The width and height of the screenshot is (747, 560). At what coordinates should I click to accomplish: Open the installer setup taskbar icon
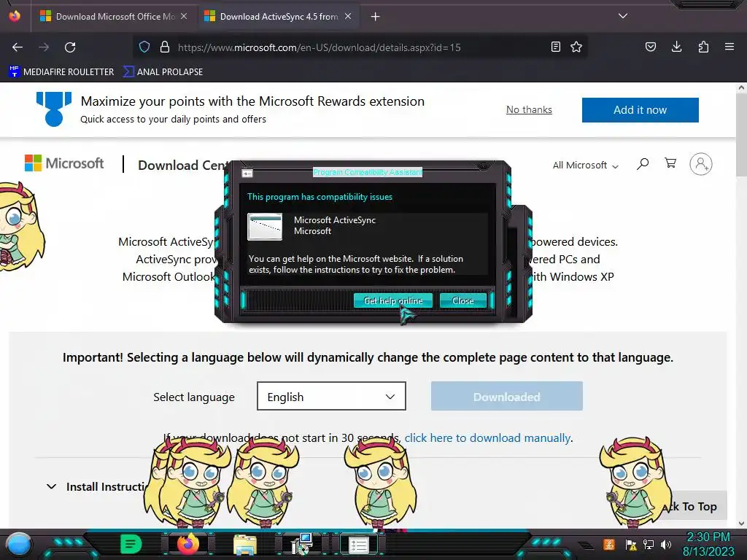click(x=302, y=544)
